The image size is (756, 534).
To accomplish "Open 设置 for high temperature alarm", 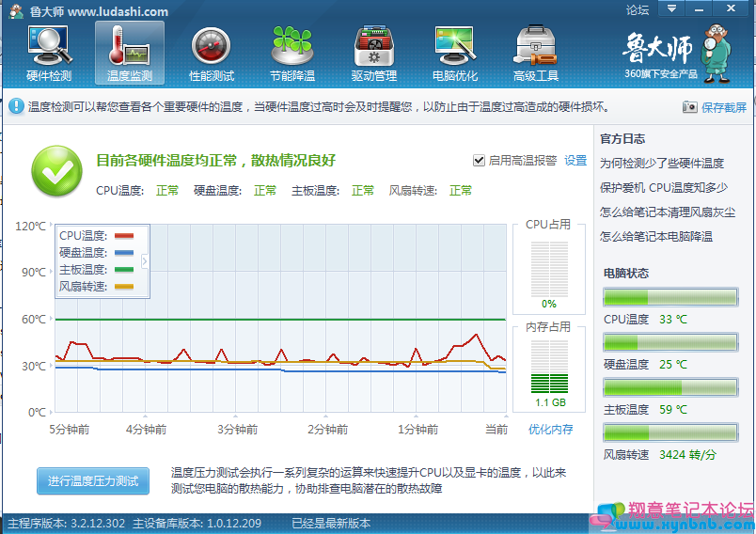I will coord(575,161).
